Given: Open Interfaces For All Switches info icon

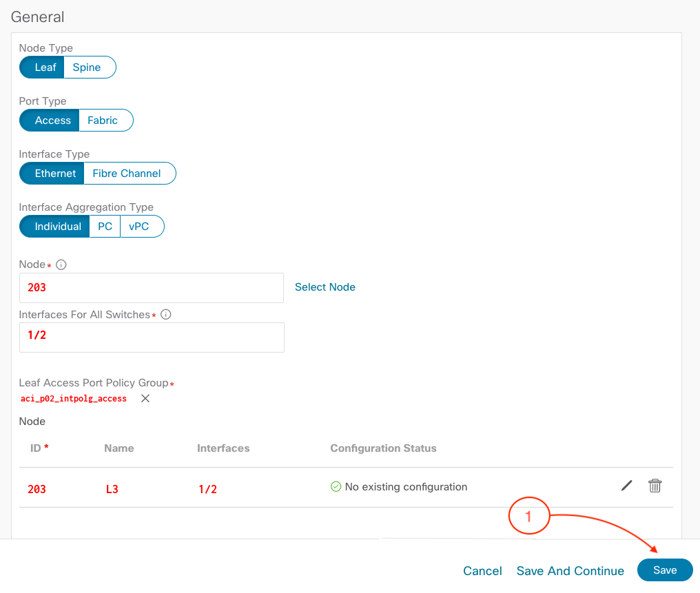Looking at the screenshot, I should tap(165, 315).
